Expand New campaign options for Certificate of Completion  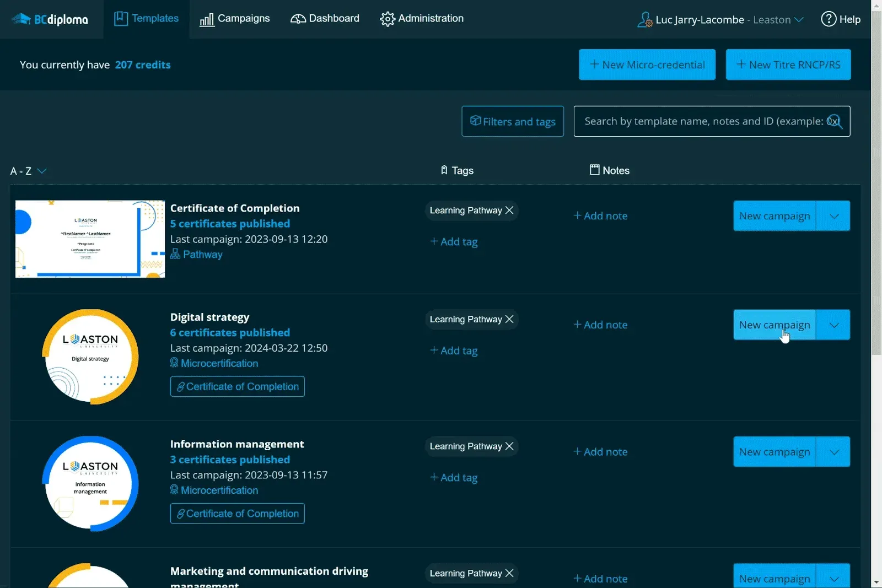833,216
